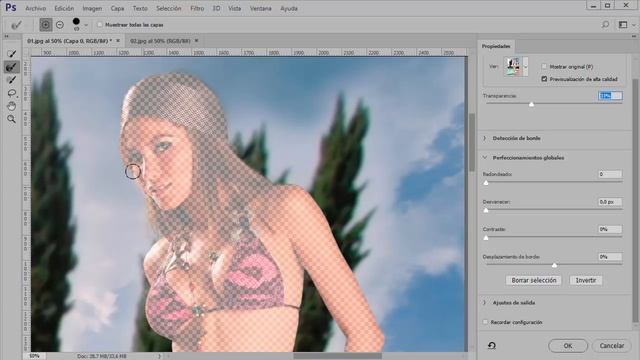Click the search magnifier icon
Viewport: 640px width, 360px height.
(605, 25)
